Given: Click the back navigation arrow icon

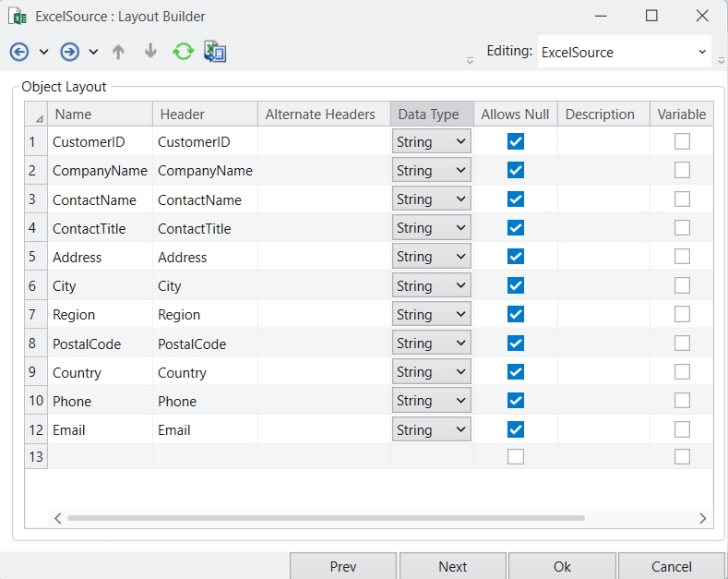Looking at the screenshot, I should tap(18, 52).
